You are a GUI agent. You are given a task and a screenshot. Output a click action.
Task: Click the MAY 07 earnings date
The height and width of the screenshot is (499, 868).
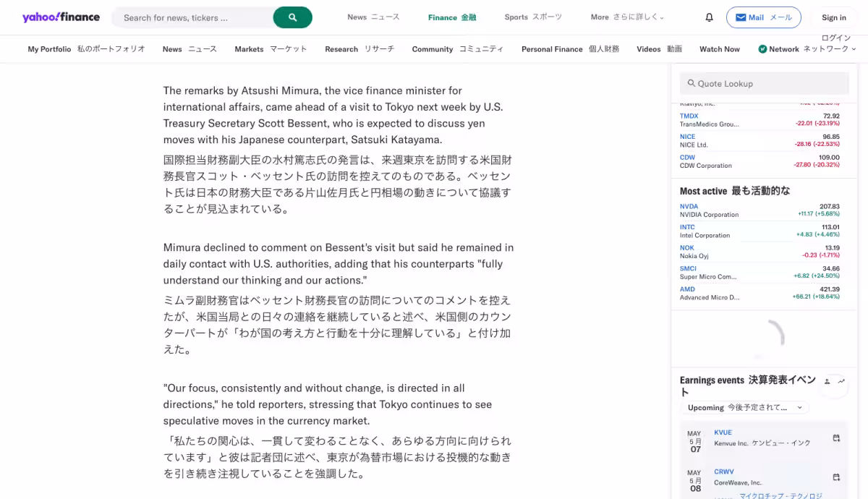[x=695, y=441]
